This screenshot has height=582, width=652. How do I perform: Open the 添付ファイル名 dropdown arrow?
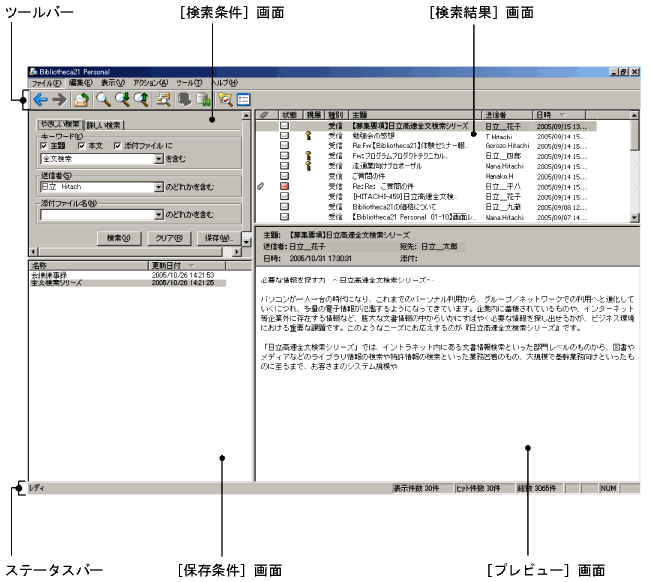pyautogui.click(x=158, y=215)
